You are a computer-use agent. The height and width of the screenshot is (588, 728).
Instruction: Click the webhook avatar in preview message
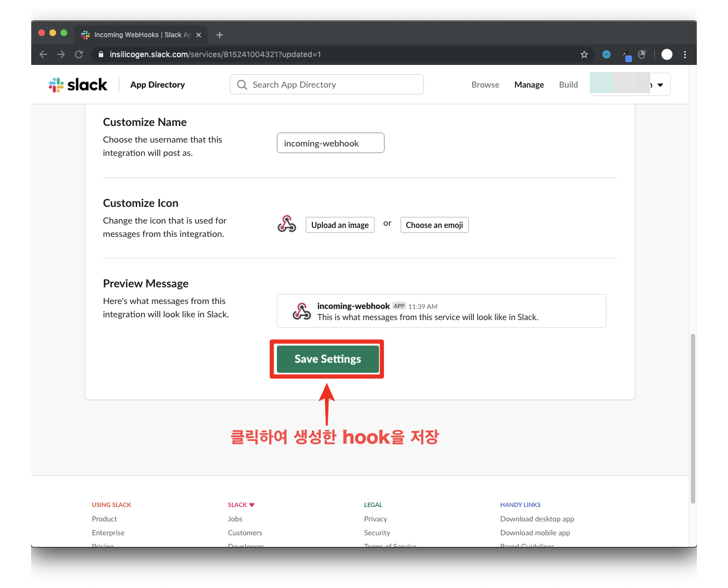[302, 311]
